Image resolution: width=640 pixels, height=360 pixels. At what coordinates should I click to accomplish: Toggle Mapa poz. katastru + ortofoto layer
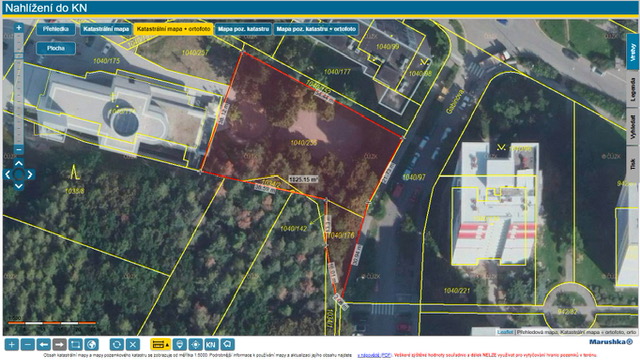(x=316, y=29)
